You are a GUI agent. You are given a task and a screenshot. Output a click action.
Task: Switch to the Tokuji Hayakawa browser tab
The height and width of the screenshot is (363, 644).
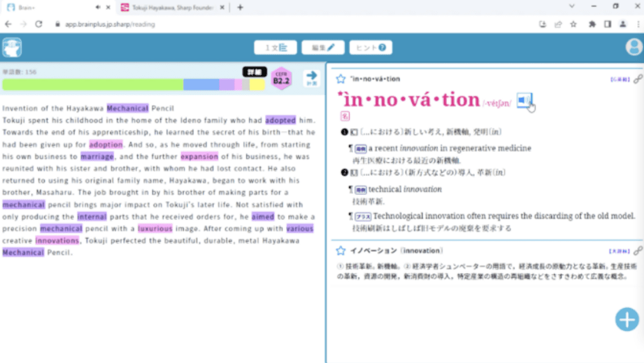[x=169, y=7]
